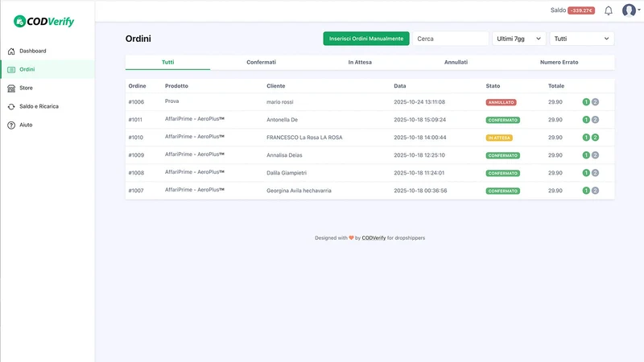
Task: Click grey badge 2 on order #1009
Action: click(x=595, y=155)
